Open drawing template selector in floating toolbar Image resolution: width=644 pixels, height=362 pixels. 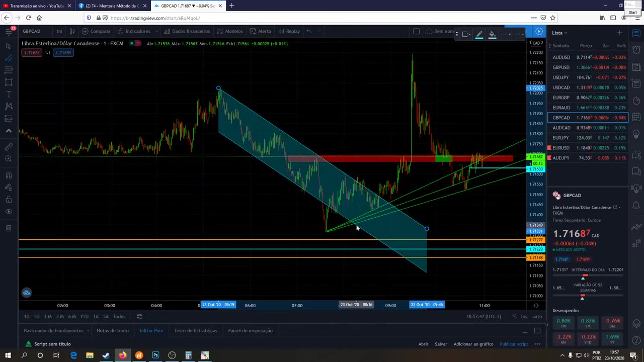[x=466, y=34]
